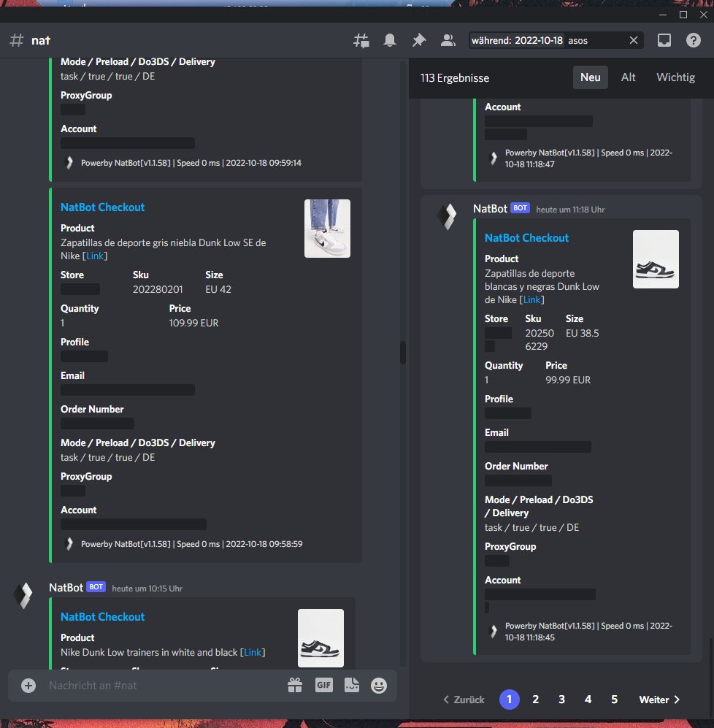Sort results by Neu tab
The image size is (714, 728).
[590, 77]
